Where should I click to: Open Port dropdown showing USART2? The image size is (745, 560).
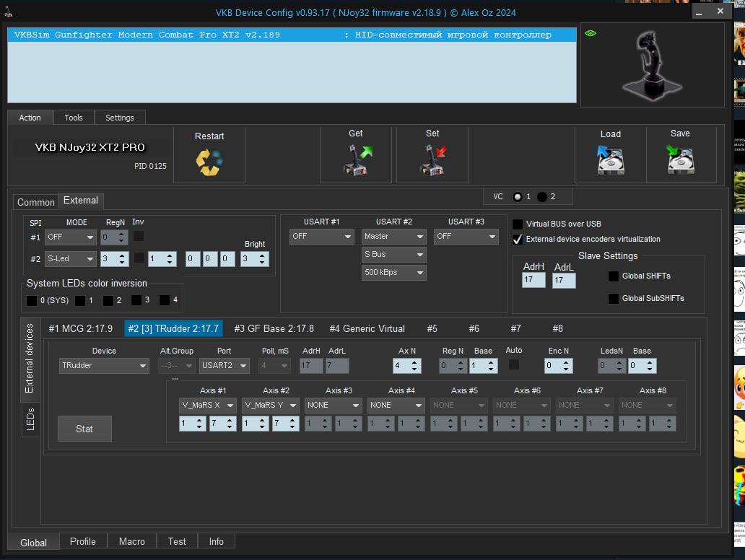coord(225,366)
